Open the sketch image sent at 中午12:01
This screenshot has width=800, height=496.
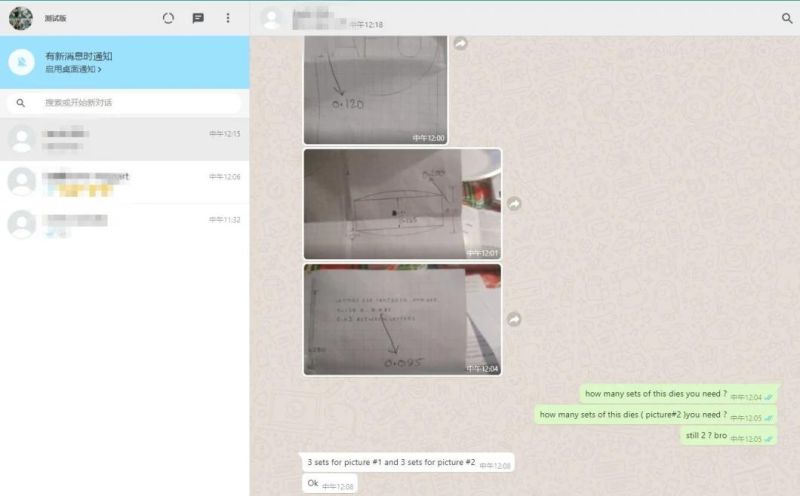coord(403,204)
